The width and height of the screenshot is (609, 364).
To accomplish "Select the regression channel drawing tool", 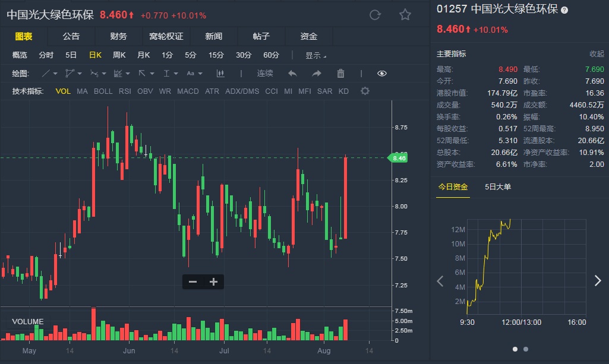I will point(118,74).
